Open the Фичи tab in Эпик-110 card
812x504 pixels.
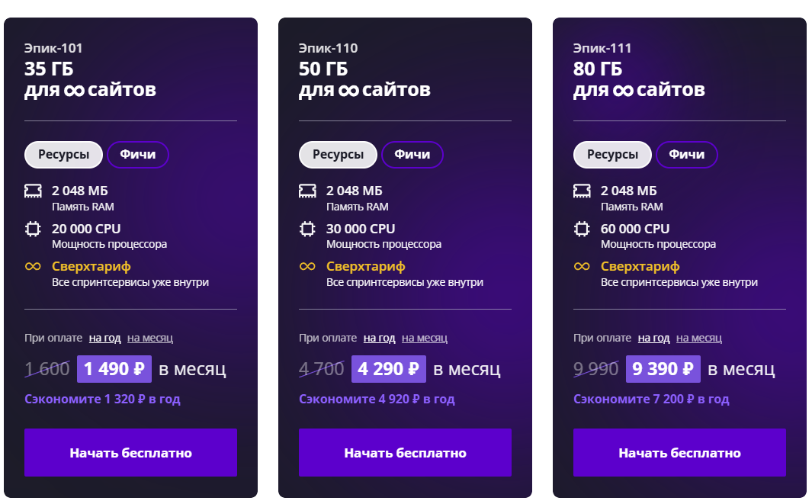point(412,155)
